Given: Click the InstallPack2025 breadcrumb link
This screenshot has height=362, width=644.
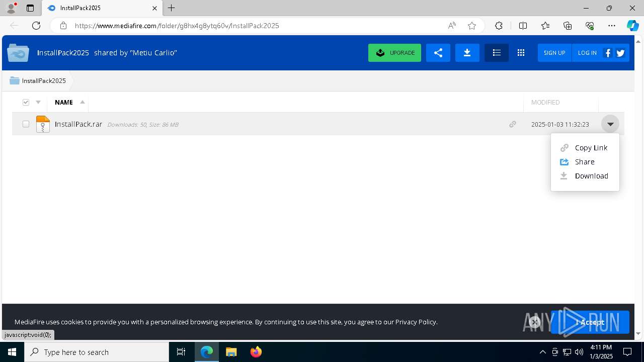Looking at the screenshot, I should [x=44, y=80].
